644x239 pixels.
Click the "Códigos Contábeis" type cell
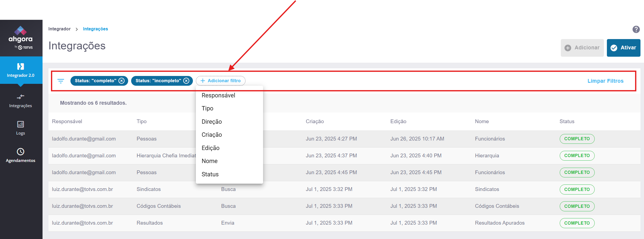[x=158, y=206]
